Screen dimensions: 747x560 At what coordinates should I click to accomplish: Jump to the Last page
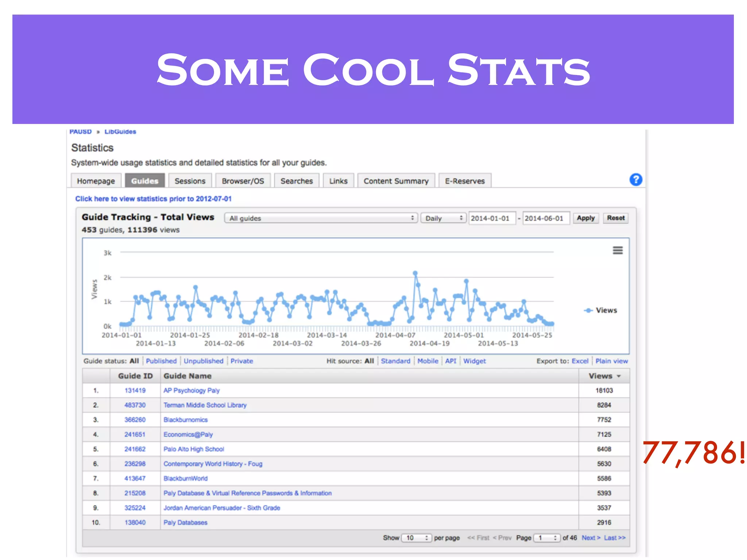pos(615,538)
